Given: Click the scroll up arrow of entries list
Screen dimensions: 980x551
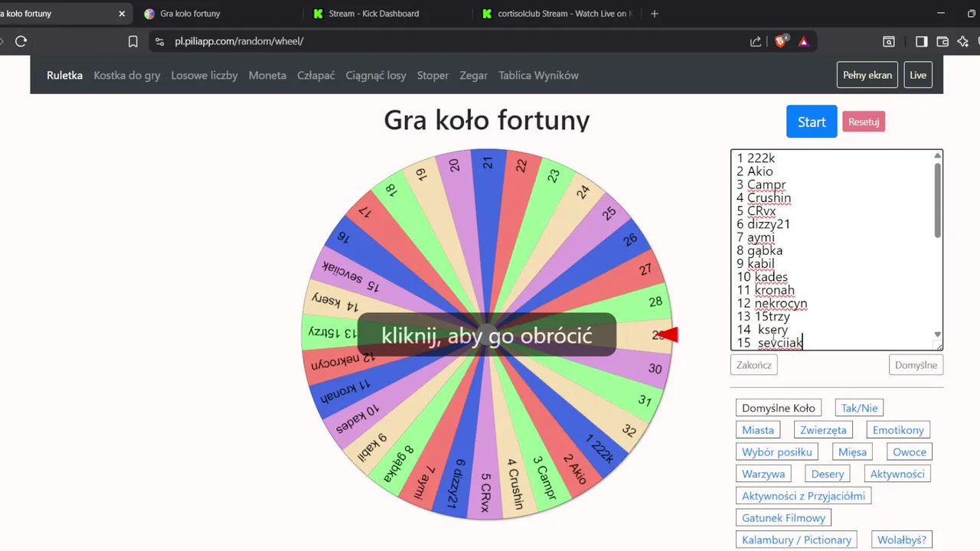Looking at the screenshot, I should tap(937, 155).
